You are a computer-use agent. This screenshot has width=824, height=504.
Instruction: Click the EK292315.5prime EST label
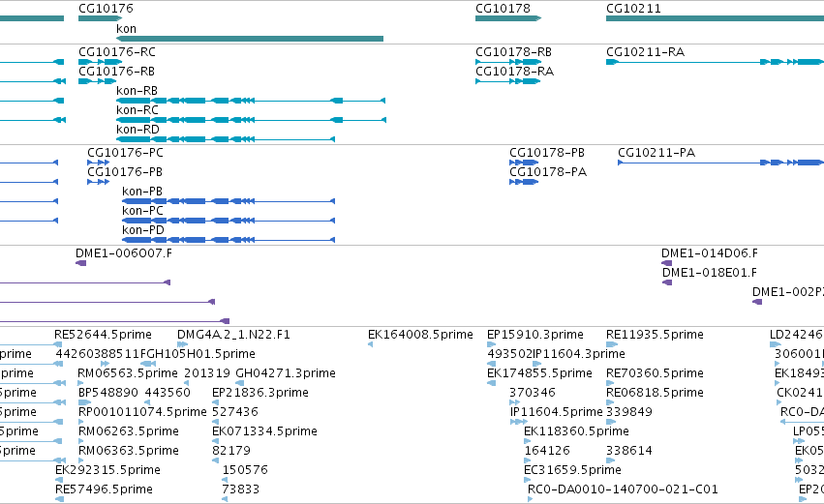coord(107,470)
